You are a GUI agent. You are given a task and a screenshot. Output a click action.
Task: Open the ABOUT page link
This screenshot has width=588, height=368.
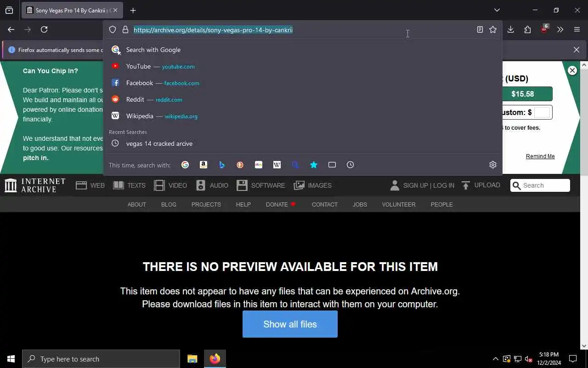136,204
